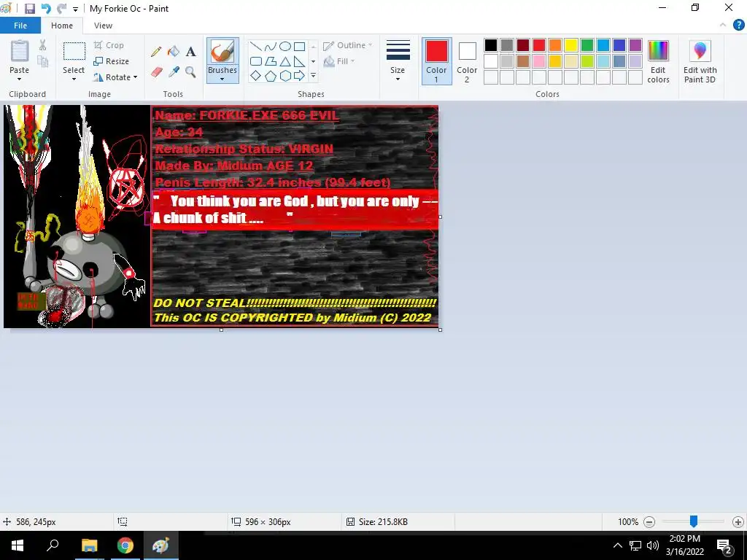Select the Rounded rectangle shape
This screenshot has width=747, height=560.
(256, 61)
